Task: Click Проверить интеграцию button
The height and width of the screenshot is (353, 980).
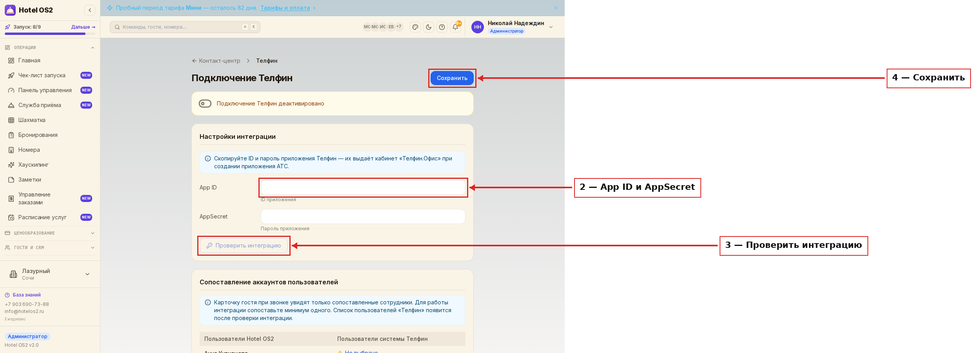Action: (244, 246)
